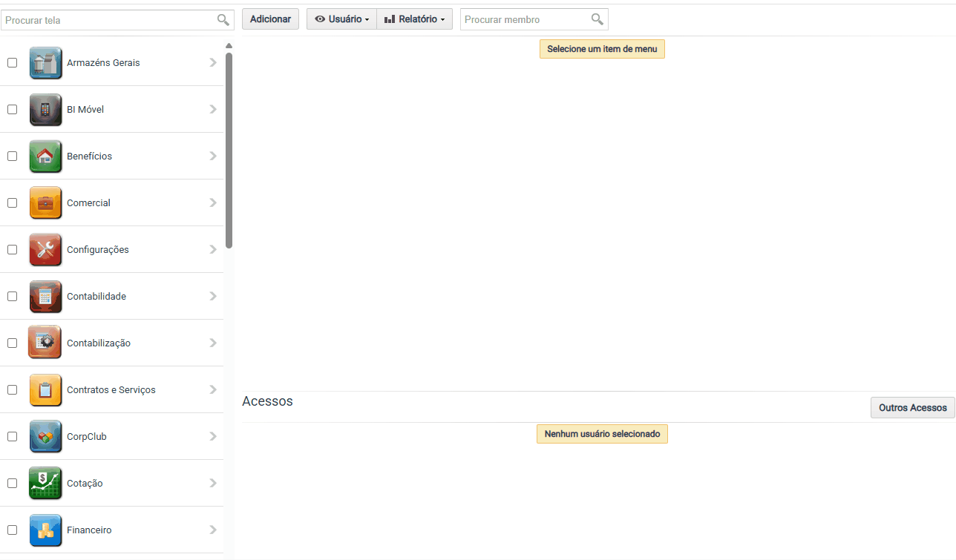Check the Comercial checkbox

[12, 203]
